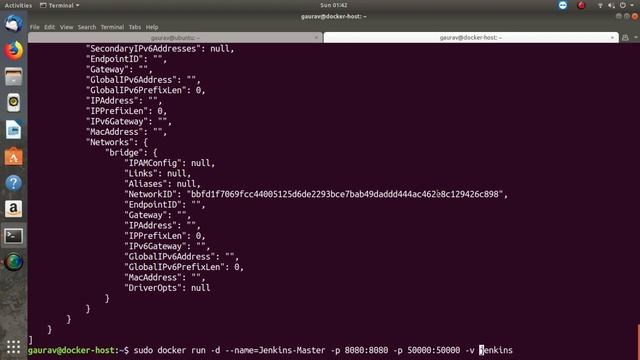The height and width of the screenshot is (360, 640).
Task: Click the gaurav@docker-host prompt text
Action: [78, 350]
